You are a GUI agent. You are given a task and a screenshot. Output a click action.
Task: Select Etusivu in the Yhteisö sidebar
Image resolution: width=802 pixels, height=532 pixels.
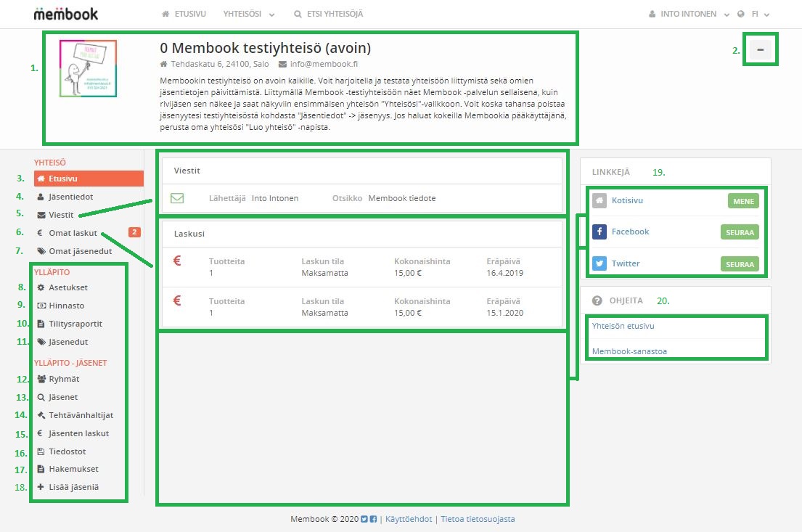pos(89,179)
